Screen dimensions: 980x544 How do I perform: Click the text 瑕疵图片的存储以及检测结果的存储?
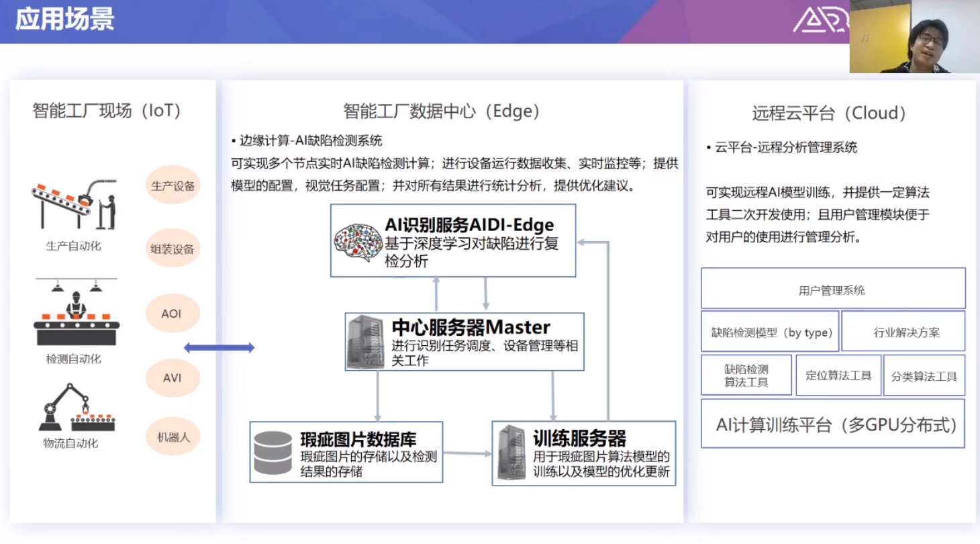tap(369, 465)
